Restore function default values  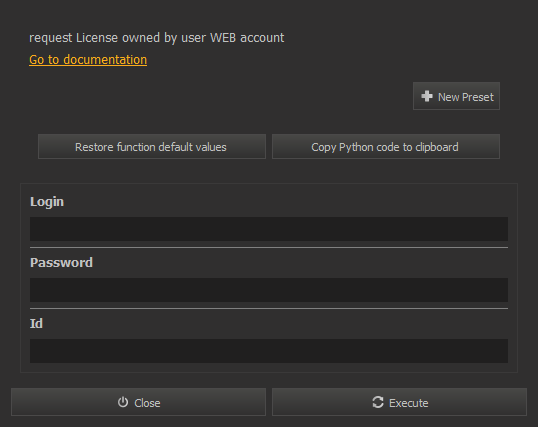click(152, 147)
